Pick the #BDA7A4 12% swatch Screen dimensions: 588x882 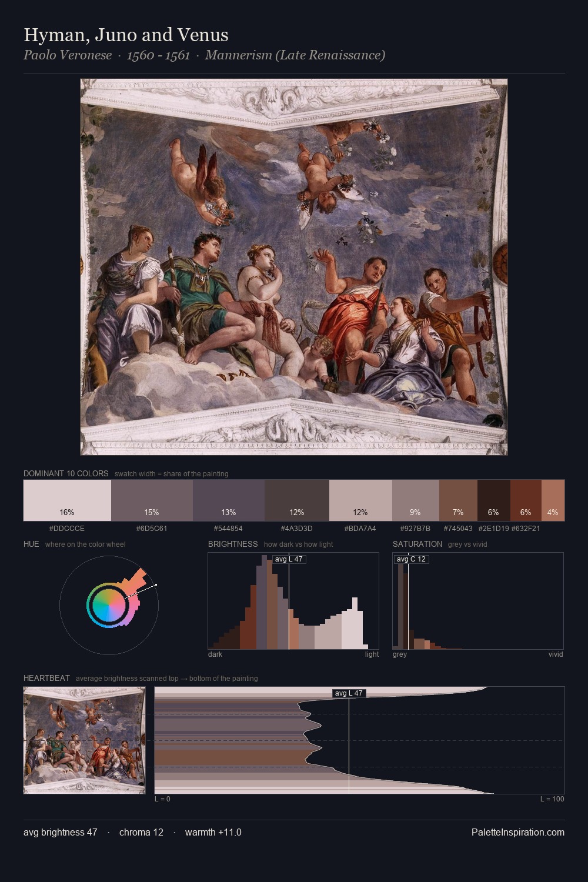(360, 500)
